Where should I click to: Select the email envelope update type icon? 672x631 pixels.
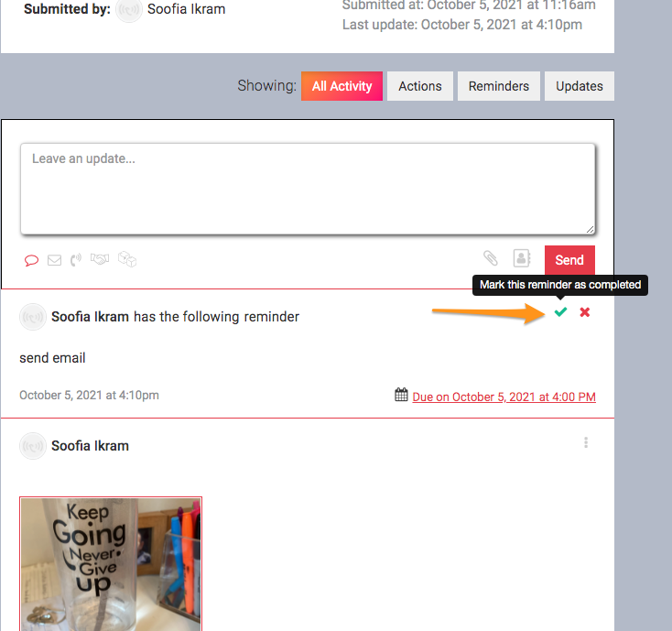click(x=54, y=260)
